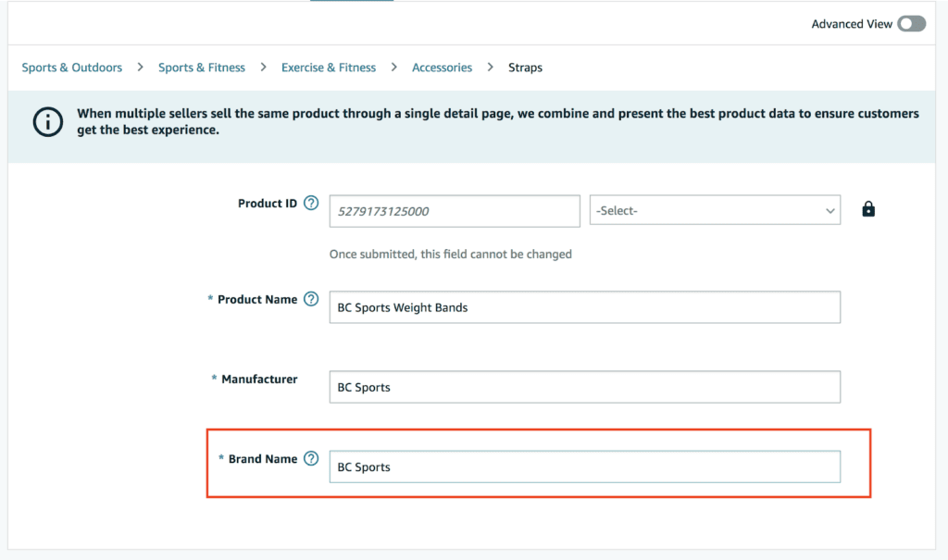Click the Product Name text field
The height and width of the screenshot is (560, 948).
pos(584,307)
